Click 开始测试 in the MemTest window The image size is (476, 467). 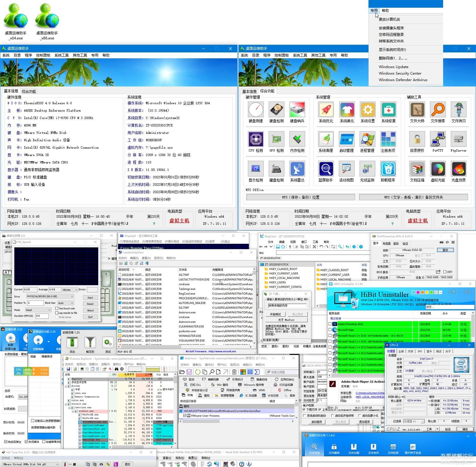[x=275, y=314]
